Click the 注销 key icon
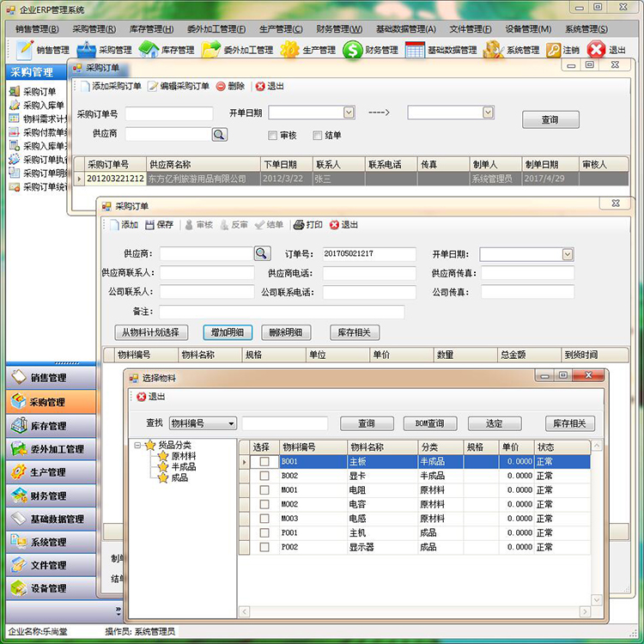The width and height of the screenshot is (644, 644). [553, 50]
